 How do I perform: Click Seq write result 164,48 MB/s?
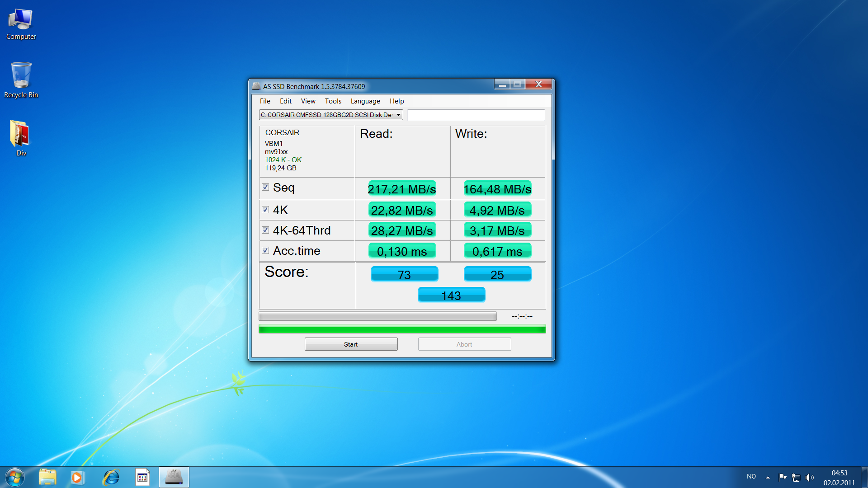[x=497, y=188]
